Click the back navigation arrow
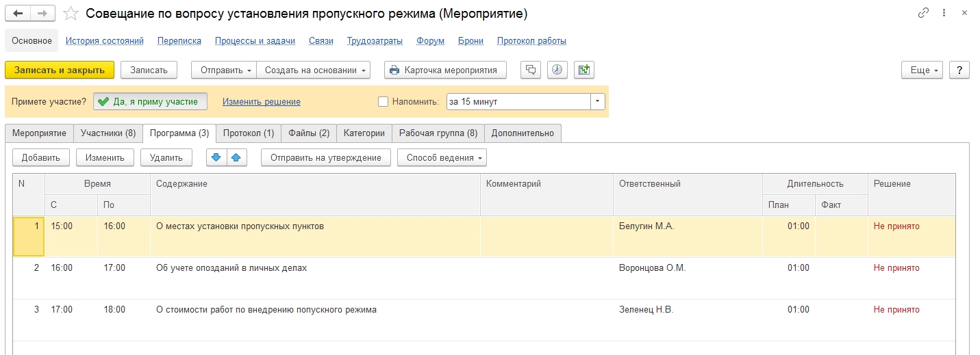The image size is (980, 355). coord(18,14)
